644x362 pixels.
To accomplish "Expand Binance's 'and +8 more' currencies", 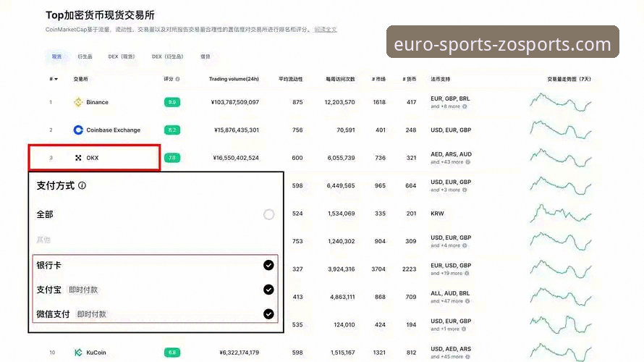I will [445, 106].
